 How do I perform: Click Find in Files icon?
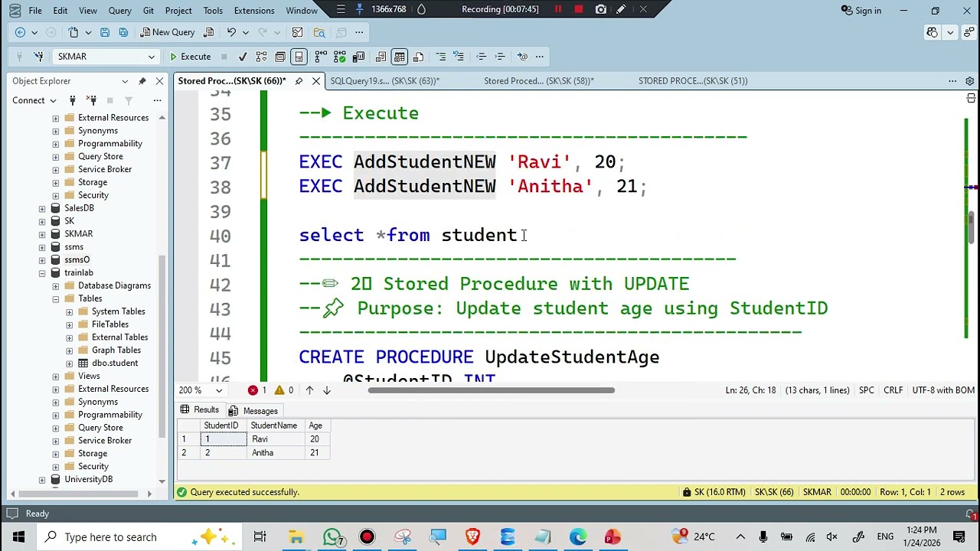pos(319,32)
